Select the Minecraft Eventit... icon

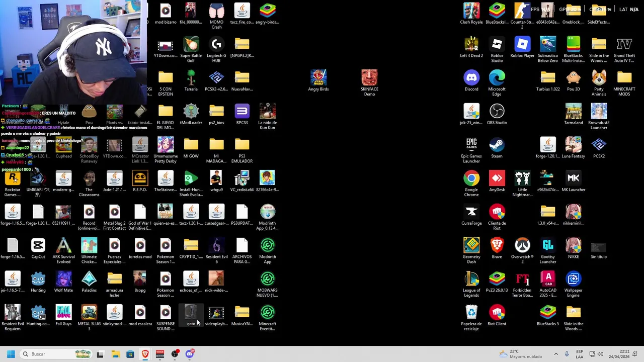pyautogui.click(x=267, y=318)
